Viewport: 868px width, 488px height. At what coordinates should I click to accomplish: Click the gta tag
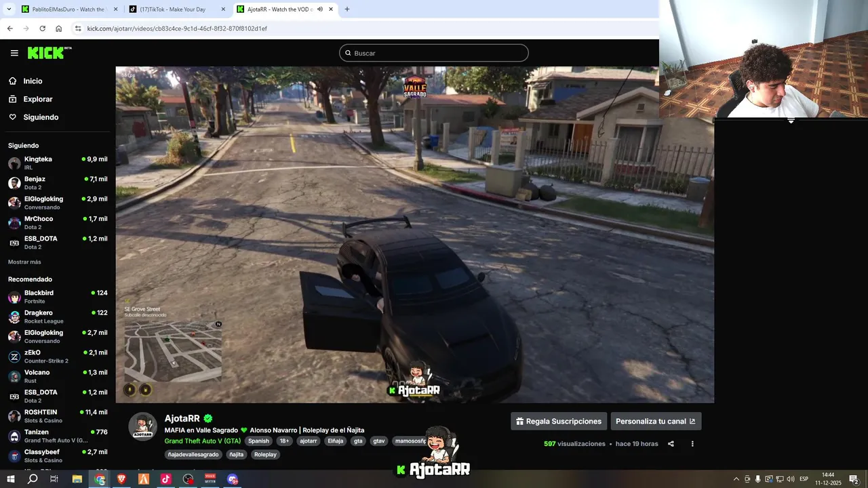(x=358, y=441)
